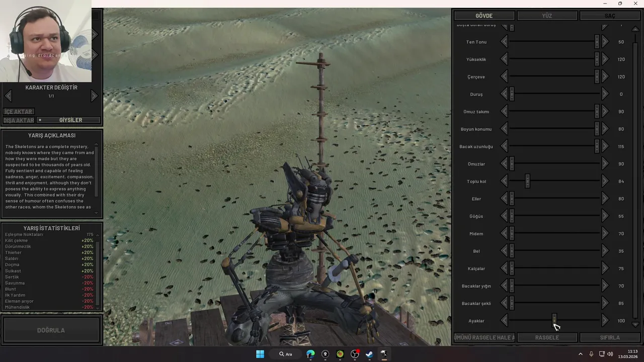The image size is (644, 362).
Task: Click the Mühendislik stat row
Action: pos(49,307)
